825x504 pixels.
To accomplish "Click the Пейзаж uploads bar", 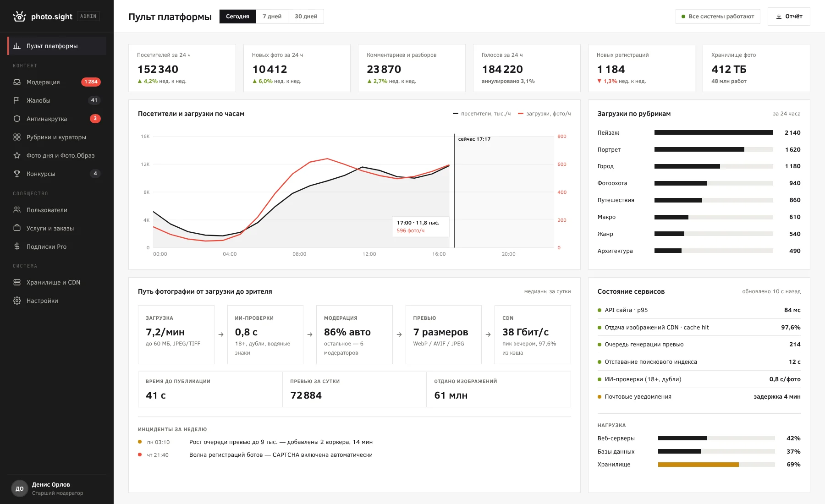I will point(714,132).
